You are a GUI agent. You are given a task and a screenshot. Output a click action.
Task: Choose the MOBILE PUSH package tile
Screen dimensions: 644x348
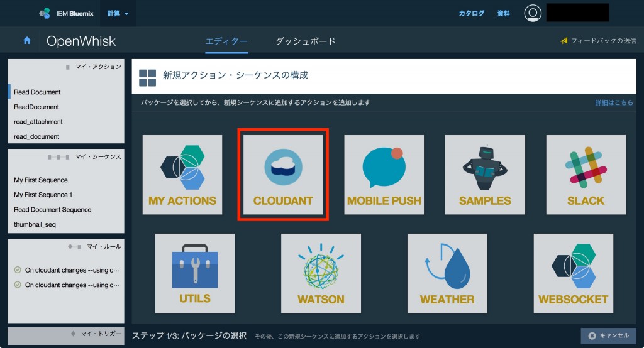[x=384, y=175]
